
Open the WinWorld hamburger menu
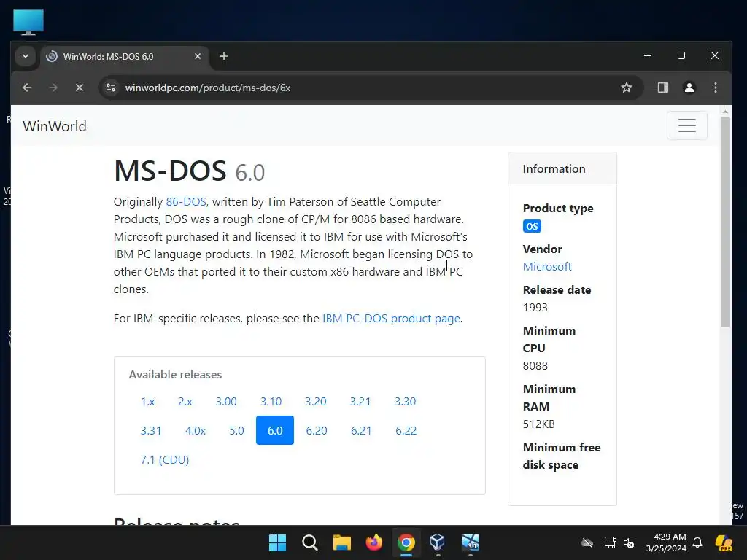tap(687, 125)
